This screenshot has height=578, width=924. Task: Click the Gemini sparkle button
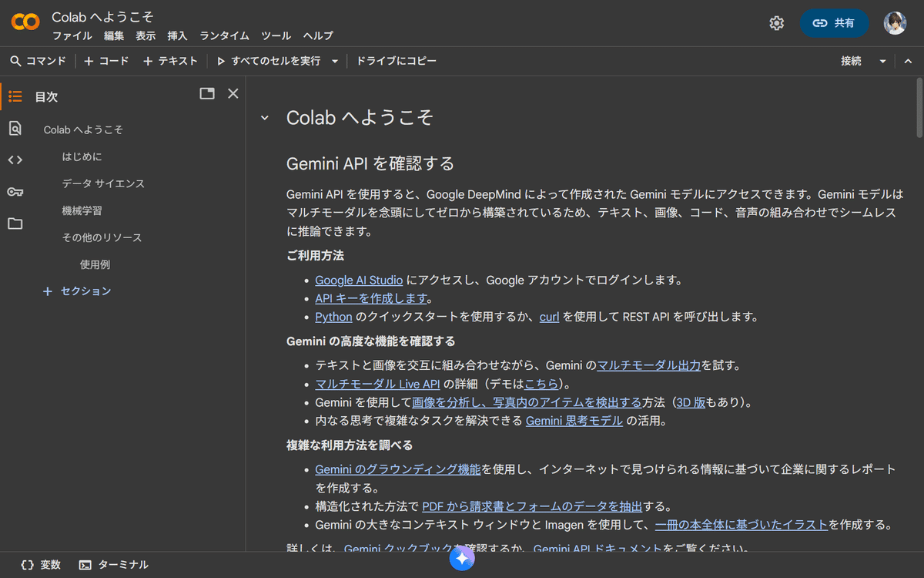coord(462,558)
